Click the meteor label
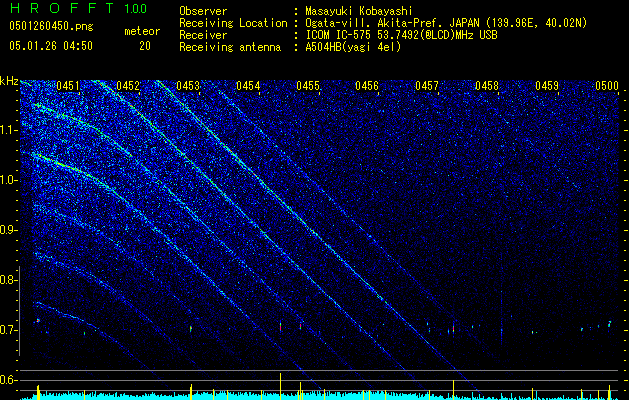Screen dimensions: 629x400 [x=142, y=32]
